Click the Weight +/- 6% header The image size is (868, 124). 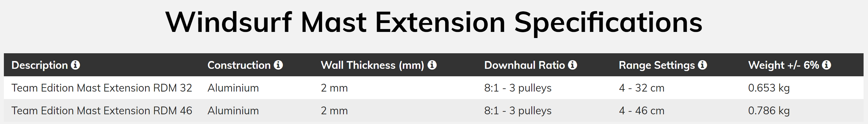tap(784, 65)
